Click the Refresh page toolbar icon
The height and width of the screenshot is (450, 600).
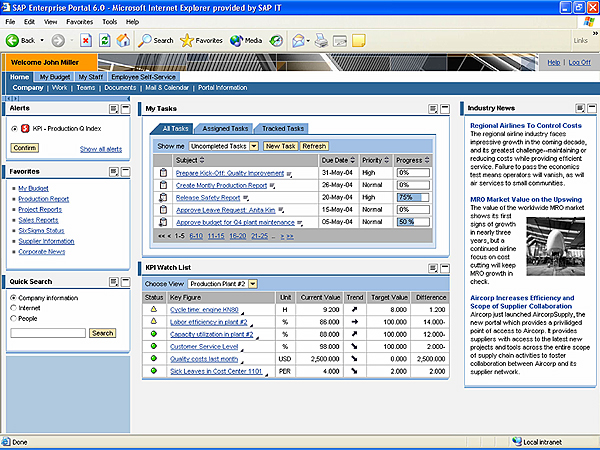coord(104,40)
